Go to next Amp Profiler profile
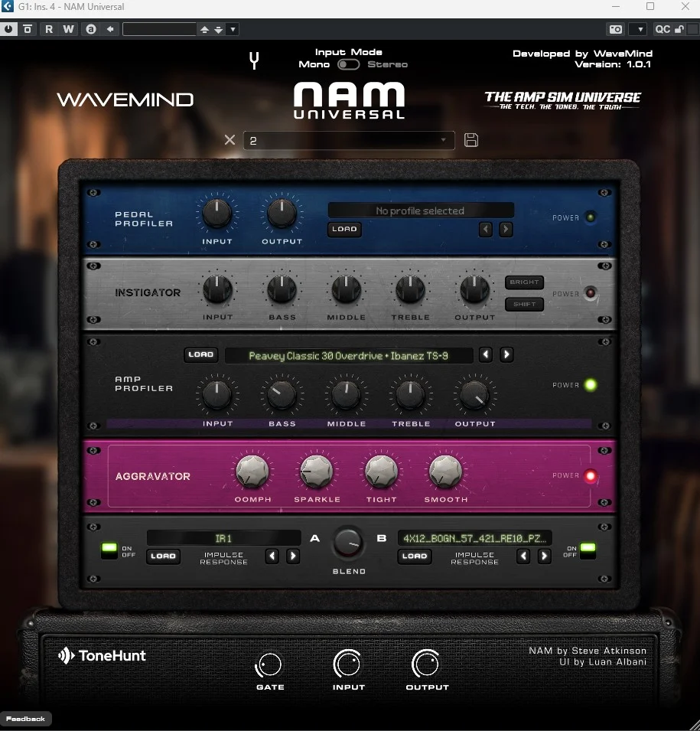 click(506, 354)
